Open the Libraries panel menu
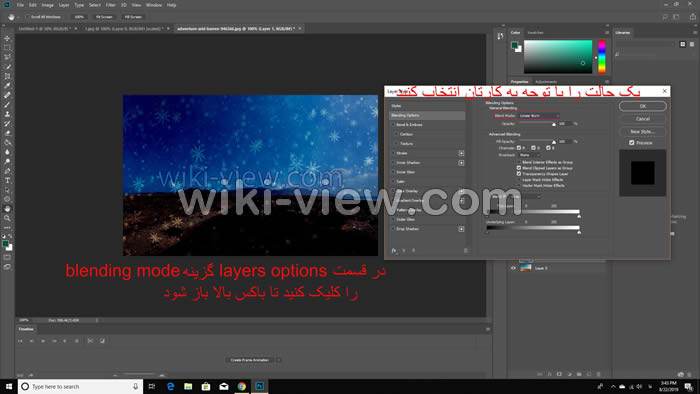This screenshot has height=394, width=700. (695, 33)
